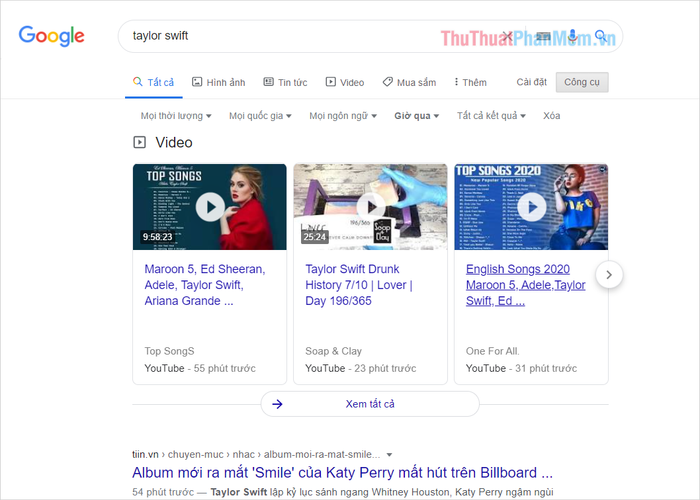
Task: Click the YouTube - 55 phút trước label
Action: 200,368
